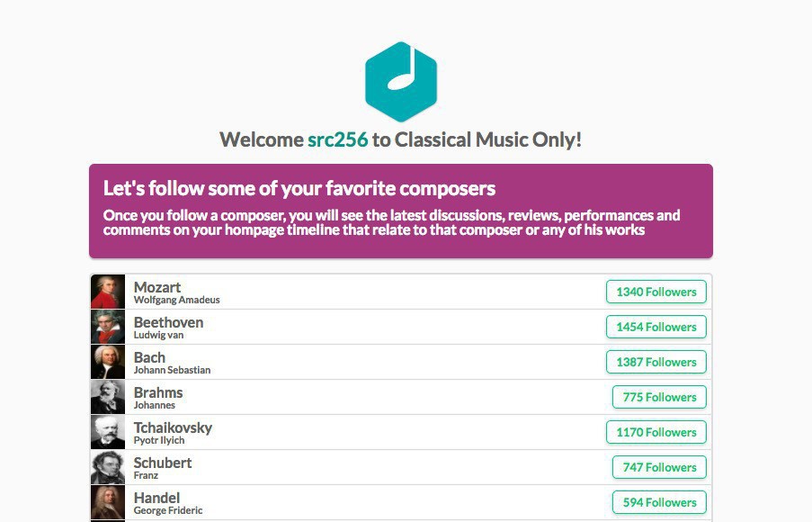Open the Mozart composer name link

157,287
